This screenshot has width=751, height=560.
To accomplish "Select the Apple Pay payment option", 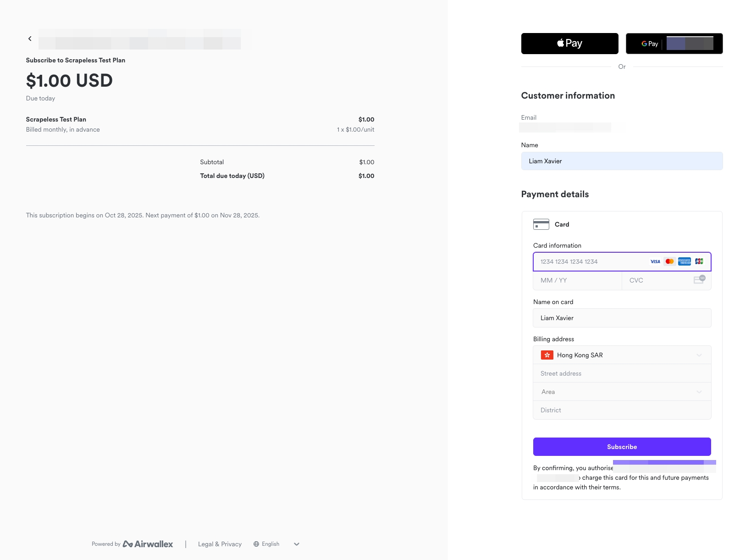I will (x=569, y=43).
